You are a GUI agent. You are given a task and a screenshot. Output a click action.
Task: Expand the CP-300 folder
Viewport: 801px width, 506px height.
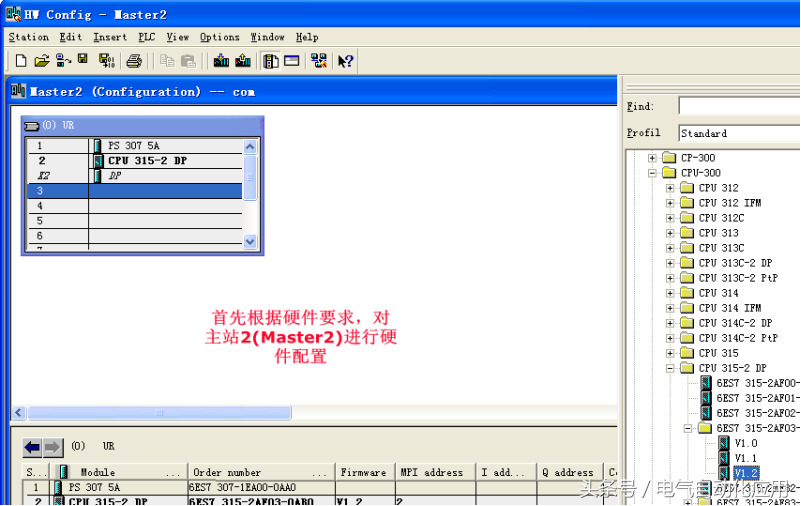point(652,158)
